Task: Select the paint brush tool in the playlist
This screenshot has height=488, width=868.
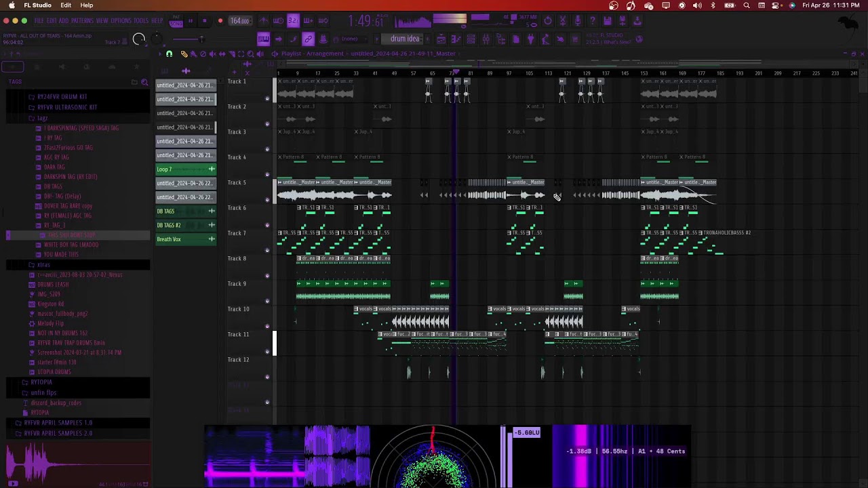Action: pos(193,54)
